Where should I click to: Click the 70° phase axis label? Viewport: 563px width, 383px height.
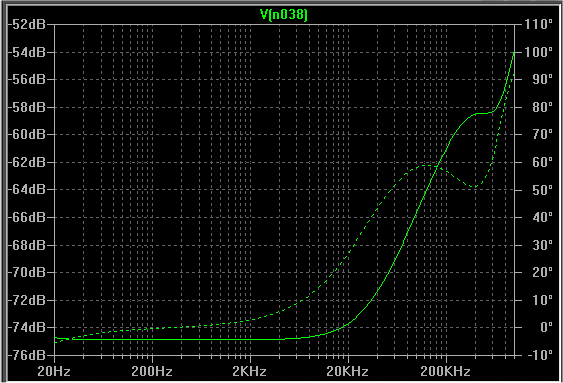coord(542,135)
